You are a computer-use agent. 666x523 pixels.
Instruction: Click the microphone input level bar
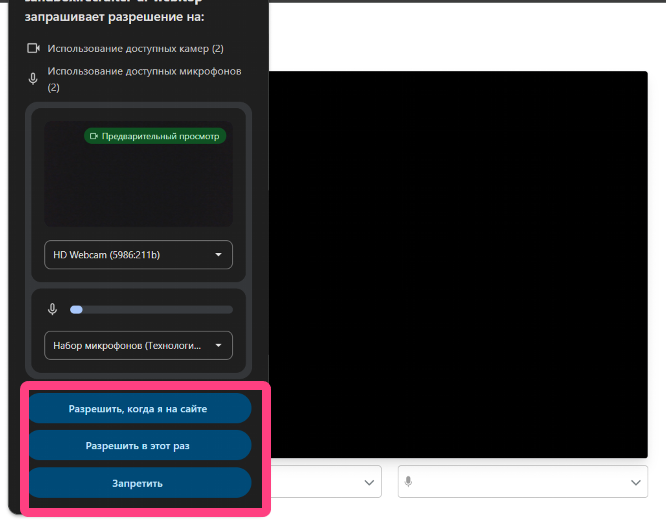coord(151,309)
